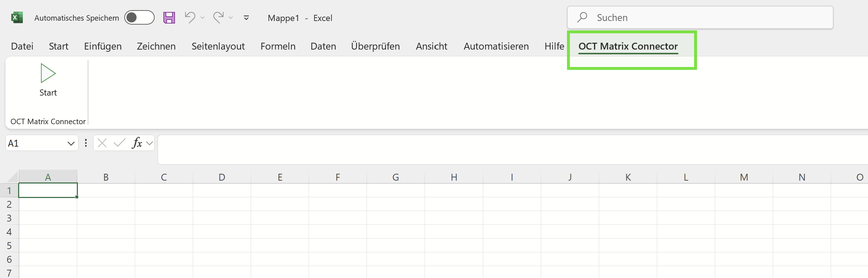Viewport: 868px width, 278px height.
Task: Click the green Start play icon
Action: pos(48,73)
